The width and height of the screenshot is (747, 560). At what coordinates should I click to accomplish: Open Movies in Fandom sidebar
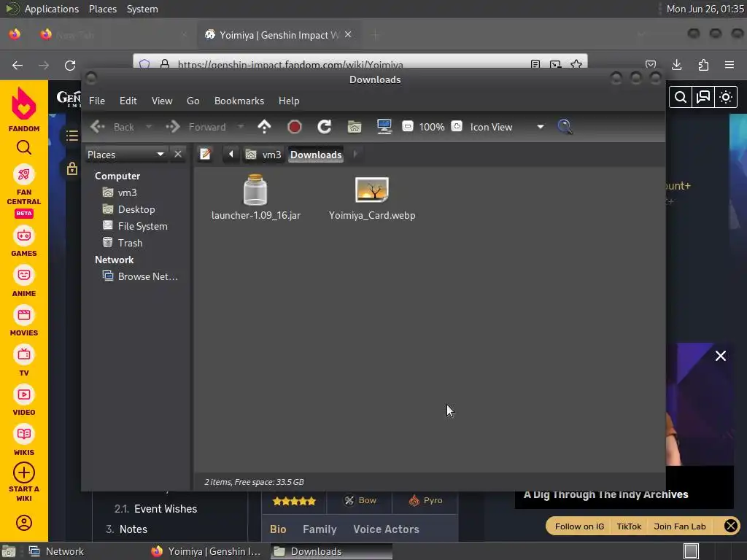[24, 322]
